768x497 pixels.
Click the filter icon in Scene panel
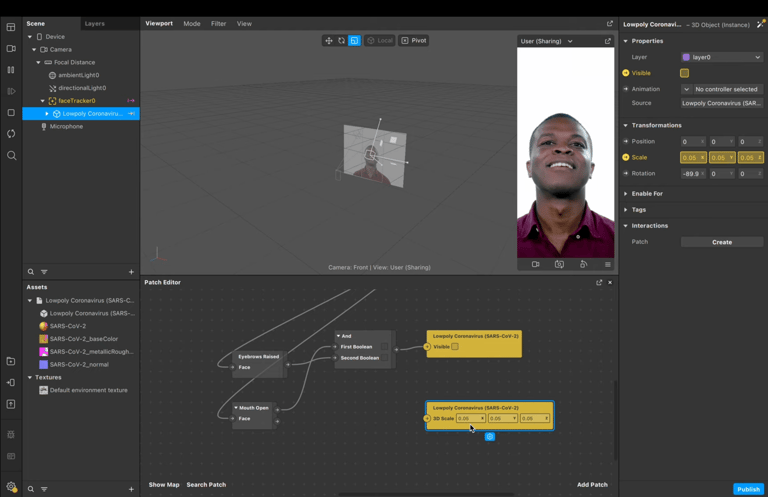coord(44,272)
